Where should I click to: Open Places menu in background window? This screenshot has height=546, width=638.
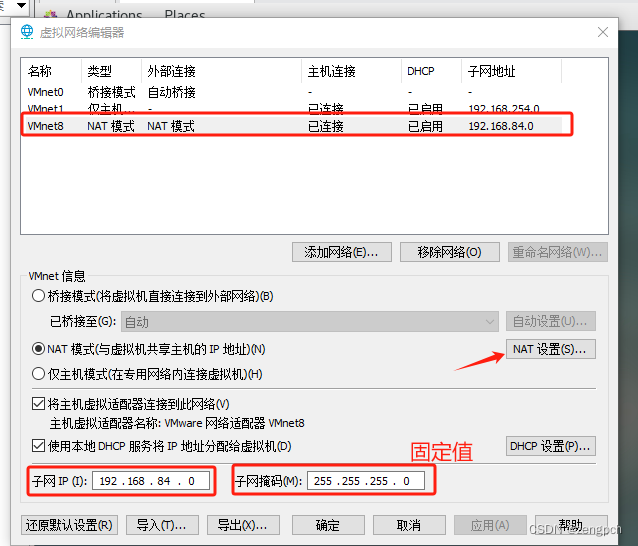pyautogui.click(x=185, y=14)
